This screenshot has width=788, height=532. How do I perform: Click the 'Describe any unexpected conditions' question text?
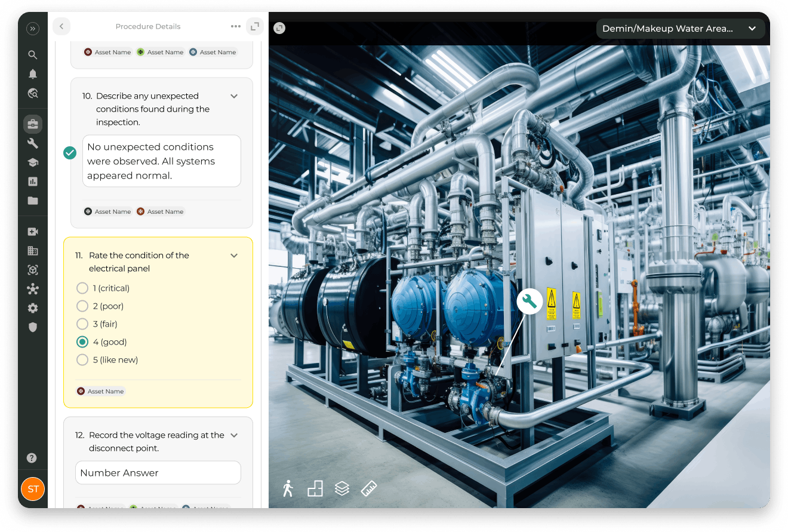153,109
